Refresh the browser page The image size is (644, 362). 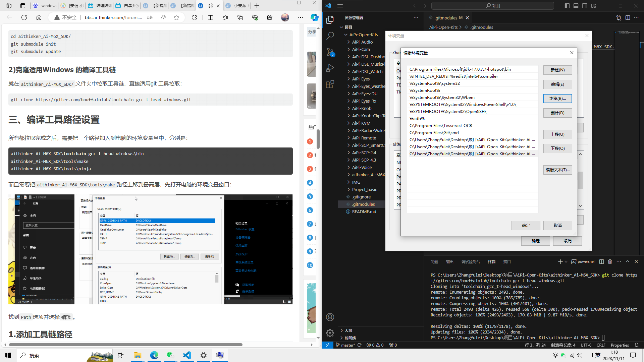point(24,17)
